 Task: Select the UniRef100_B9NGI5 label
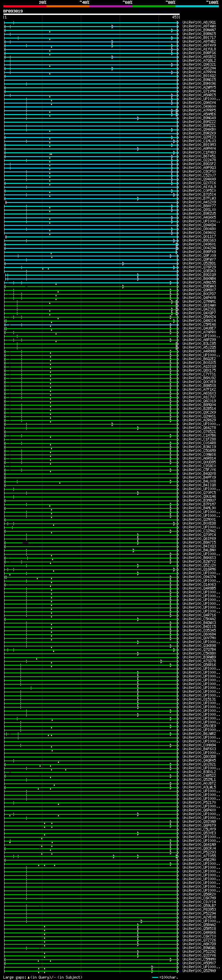coord(199,80)
